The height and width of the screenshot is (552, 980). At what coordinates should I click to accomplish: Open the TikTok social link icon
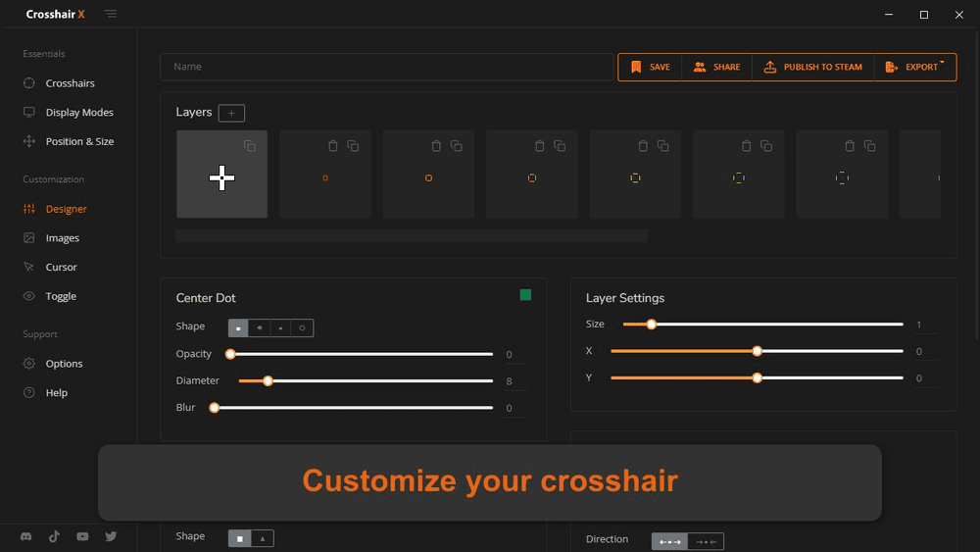point(55,536)
